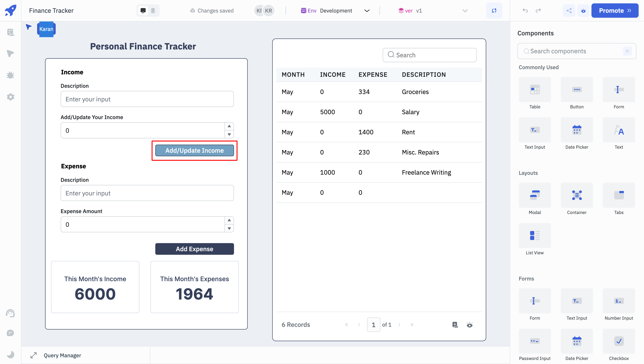
Task: Expand the version v1 dropdown
Action: point(465,11)
